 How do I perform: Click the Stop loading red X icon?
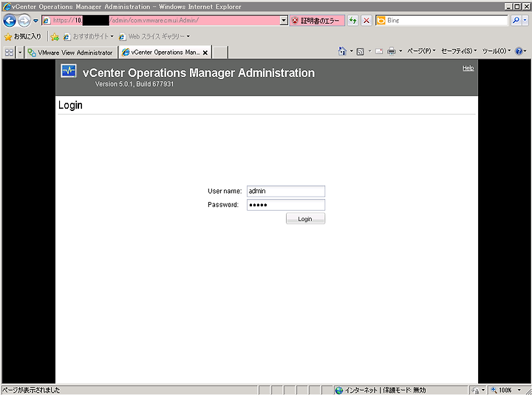coord(366,21)
